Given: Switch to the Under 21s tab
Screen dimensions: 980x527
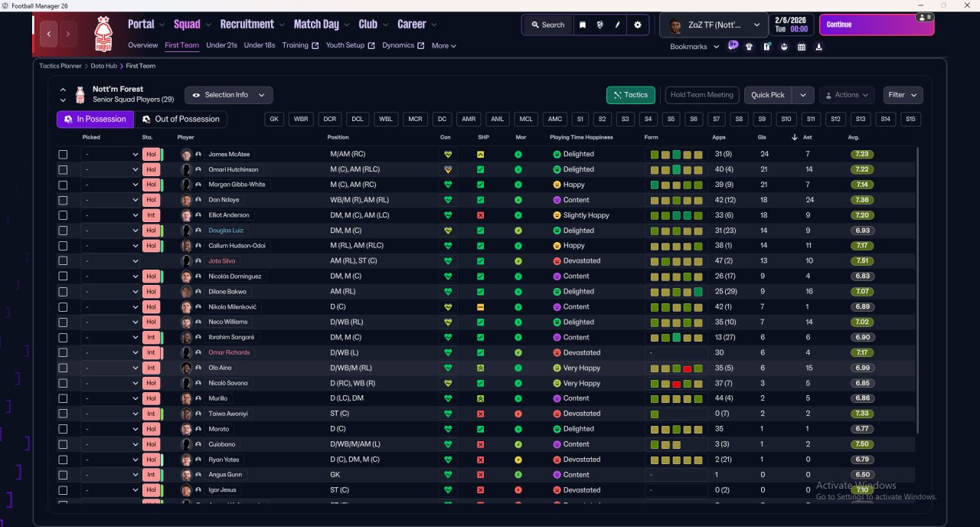Looking at the screenshot, I should [x=221, y=45].
